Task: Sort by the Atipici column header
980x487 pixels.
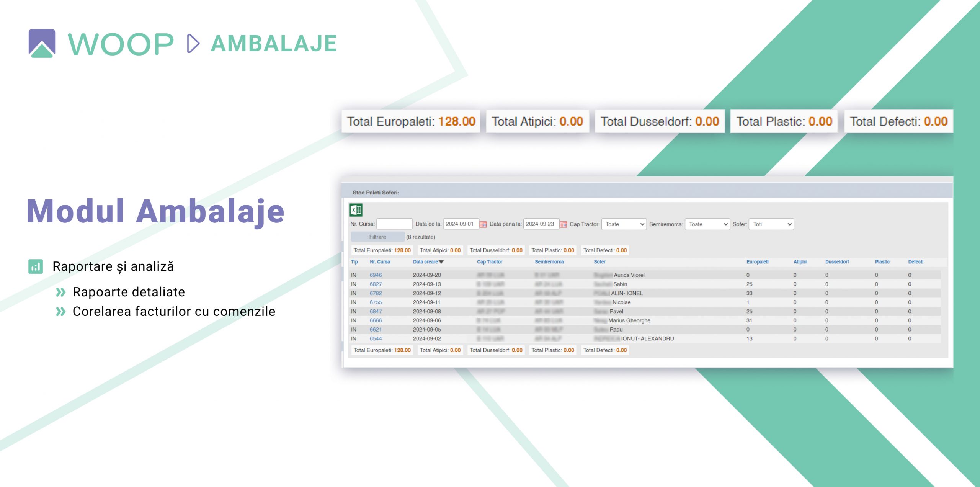Action: click(x=800, y=262)
